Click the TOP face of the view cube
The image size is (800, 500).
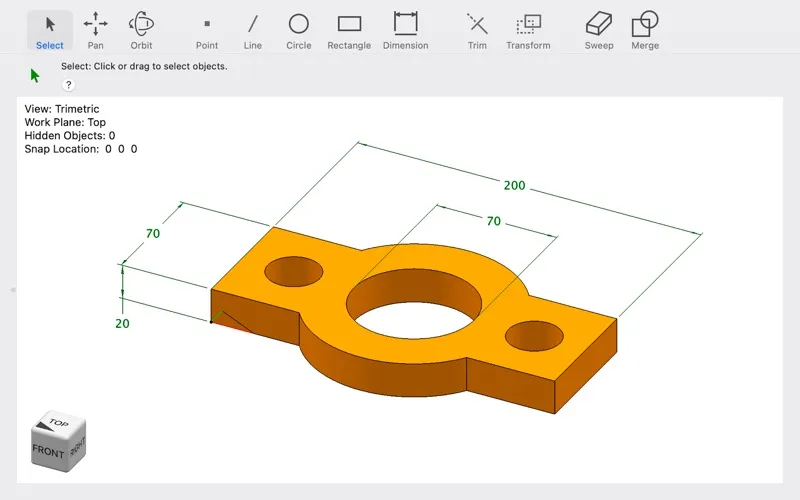tap(58, 423)
